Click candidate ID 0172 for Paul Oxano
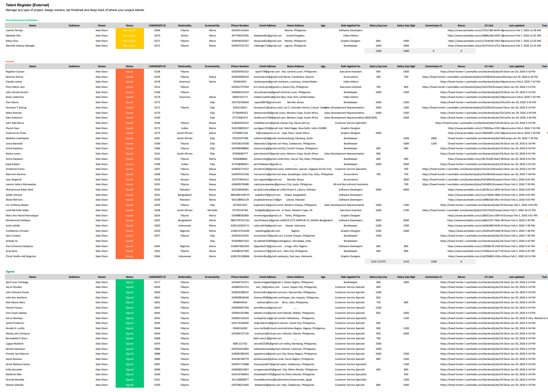This screenshot has width=548, height=392. tap(157, 102)
